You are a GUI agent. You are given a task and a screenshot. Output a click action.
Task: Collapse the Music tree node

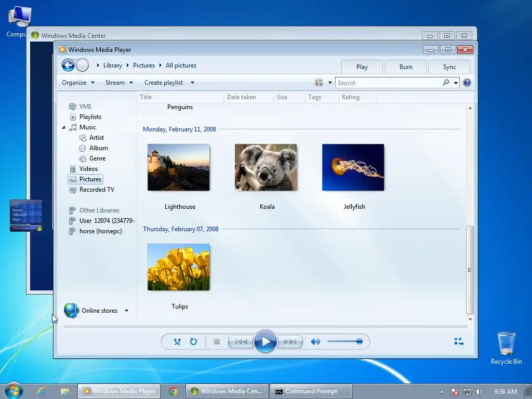pos(63,127)
